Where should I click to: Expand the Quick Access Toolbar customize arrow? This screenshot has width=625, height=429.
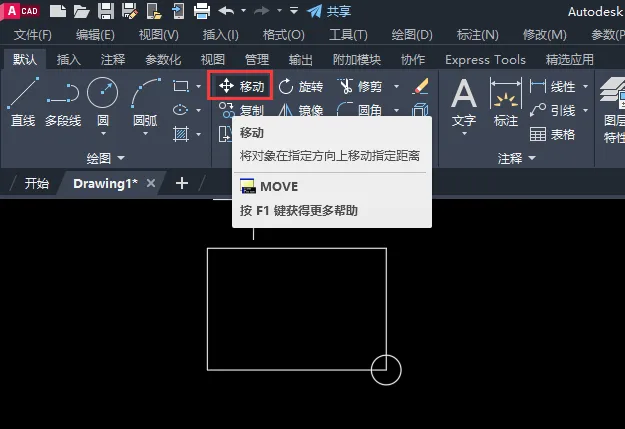tap(294, 10)
